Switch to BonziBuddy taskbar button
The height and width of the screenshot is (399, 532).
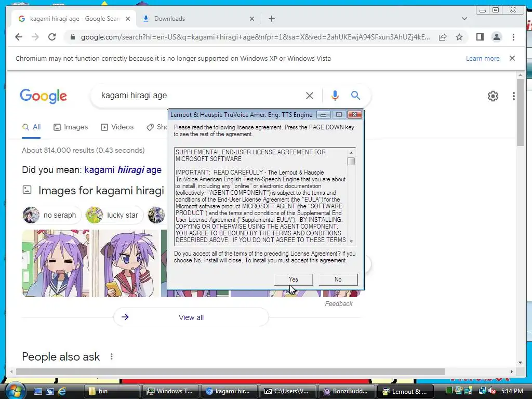pyautogui.click(x=347, y=391)
